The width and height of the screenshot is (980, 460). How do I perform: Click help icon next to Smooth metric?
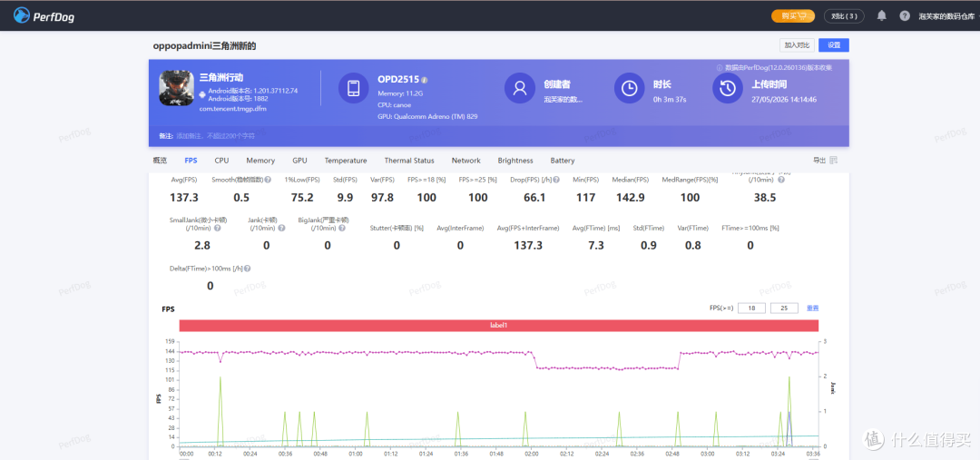[268, 180]
